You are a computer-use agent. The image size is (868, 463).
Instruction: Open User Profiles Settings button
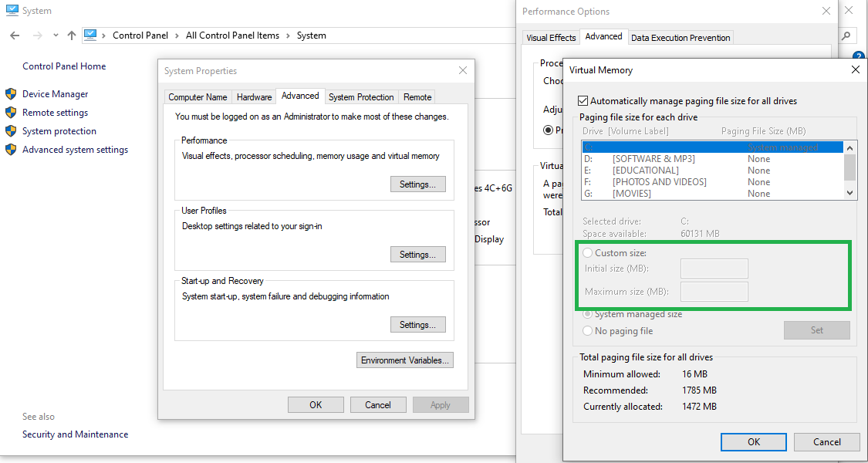[x=418, y=255]
